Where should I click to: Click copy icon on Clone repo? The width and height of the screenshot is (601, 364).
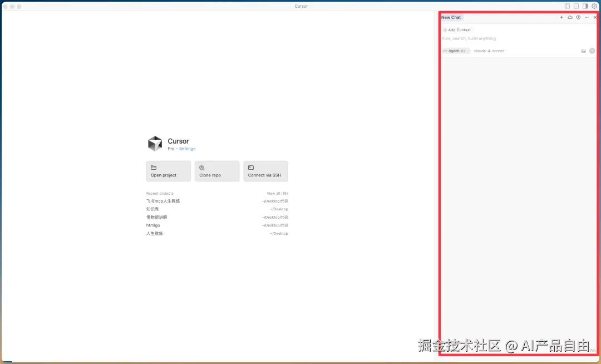click(x=201, y=168)
